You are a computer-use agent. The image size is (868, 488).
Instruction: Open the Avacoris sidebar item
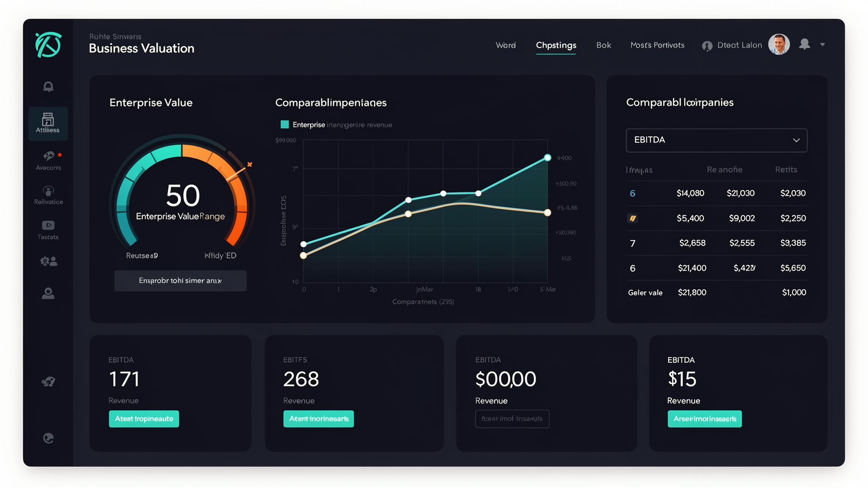click(x=48, y=161)
